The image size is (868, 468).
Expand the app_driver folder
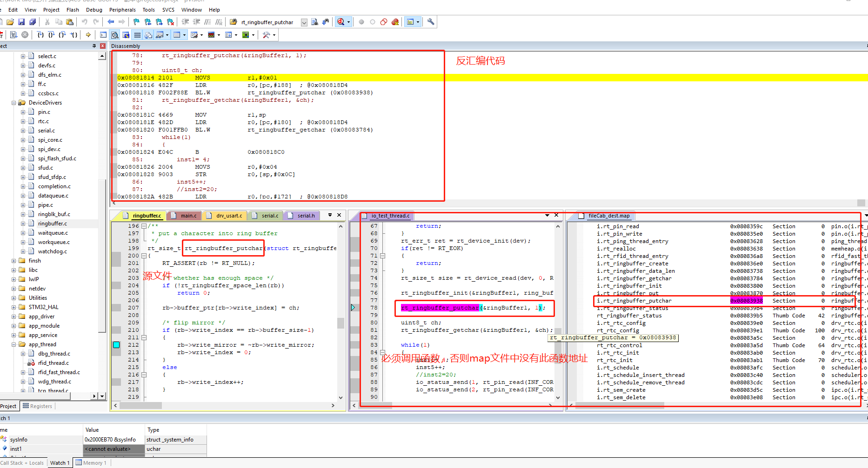(x=14, y=316)
